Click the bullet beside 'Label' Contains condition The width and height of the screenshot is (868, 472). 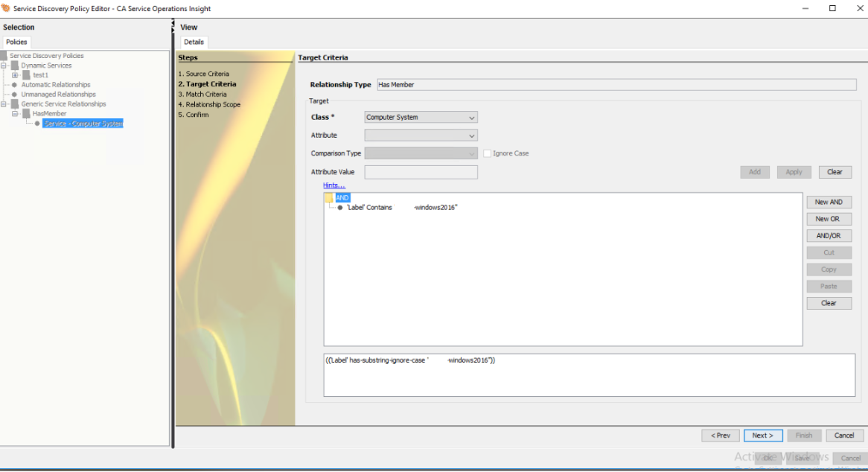pyautogui.click(x=340, y=208)
